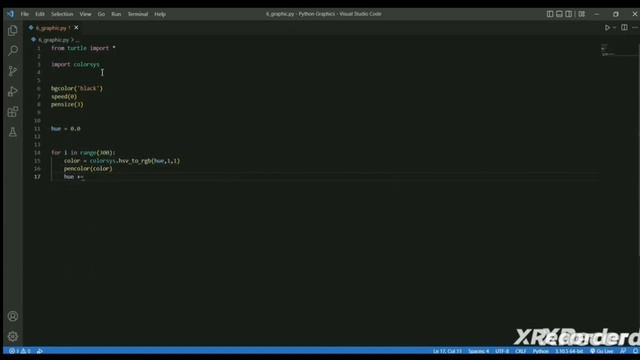Start the Go Live server
The height and width of the screenshot is (360, 640).
coord(602,351)
